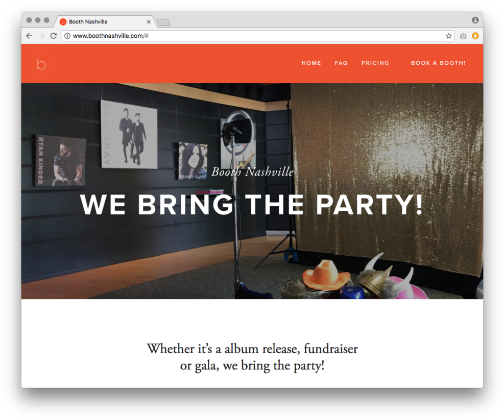Click the address bar URL field
This screenshot has height=420, width=504.
coord(258,36)
